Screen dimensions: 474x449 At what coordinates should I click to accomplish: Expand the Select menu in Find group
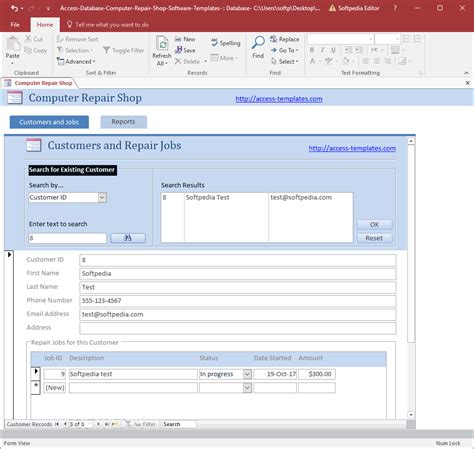click(284, 61)
